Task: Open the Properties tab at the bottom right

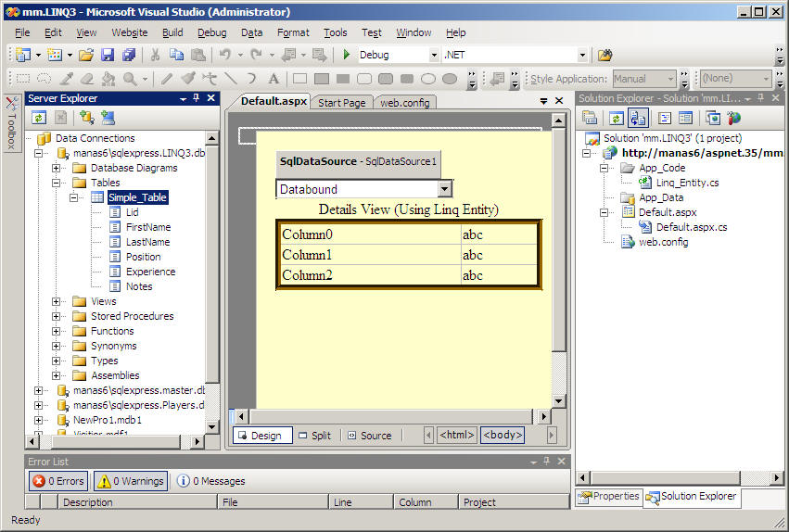Action: pyautogui.click(x=609, y=497)
